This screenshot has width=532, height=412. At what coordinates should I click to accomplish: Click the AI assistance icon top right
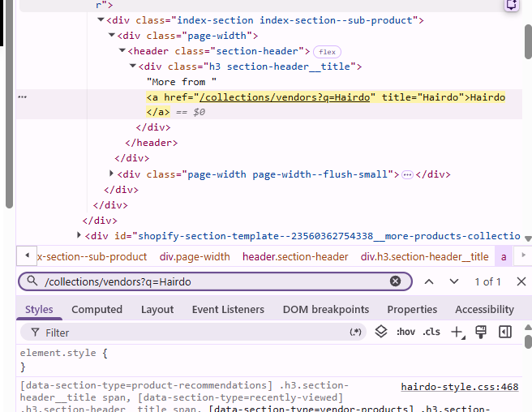512,5
